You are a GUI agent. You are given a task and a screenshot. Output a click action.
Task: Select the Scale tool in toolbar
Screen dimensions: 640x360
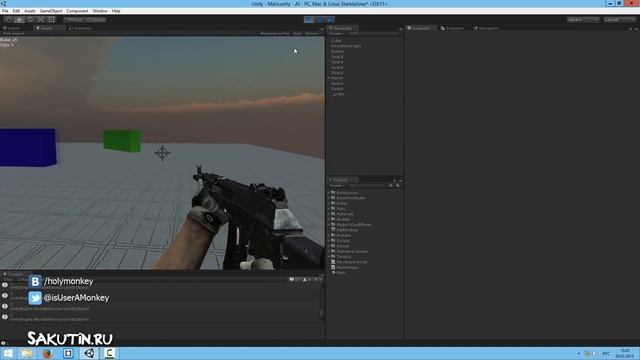click(x=40, y=20)
